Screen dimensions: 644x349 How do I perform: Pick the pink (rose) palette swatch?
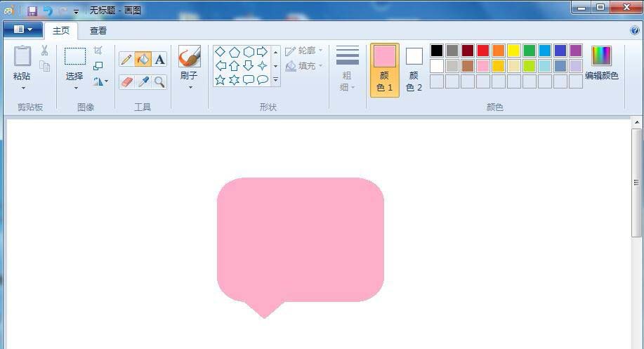pyautogui.click(x=483, y=66)
